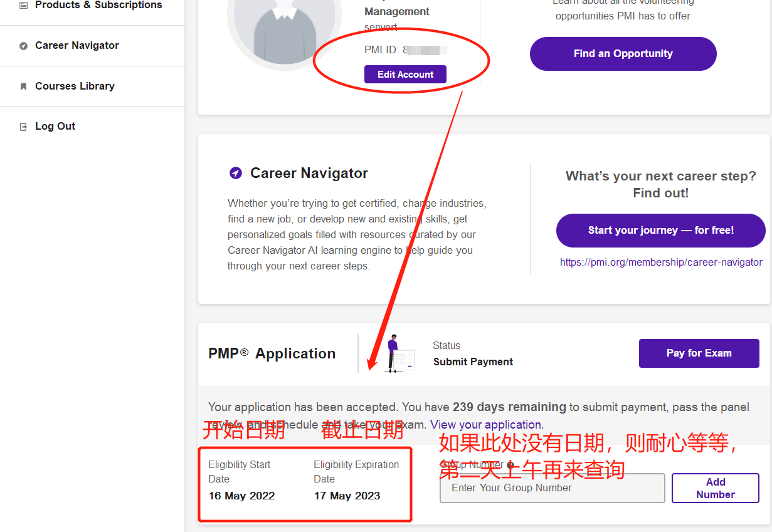Click the Career Navigator card heading

click(309, 174)
